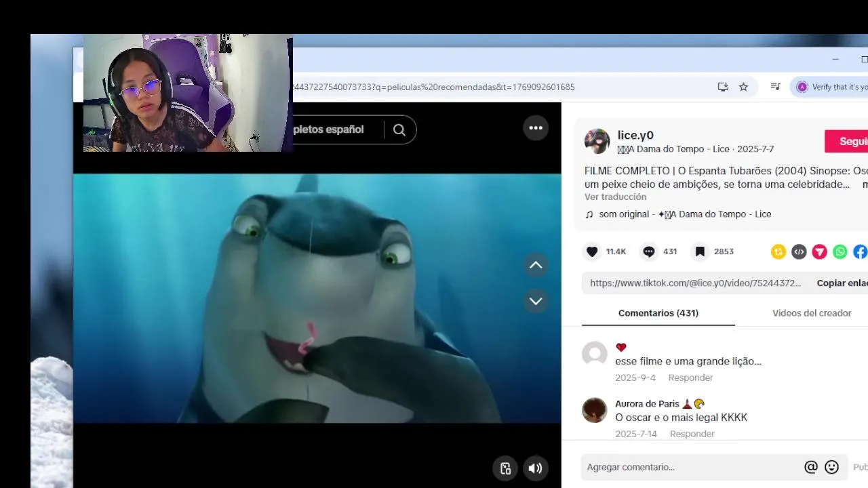
Task: Click the search magnifier icon
Action: pyautogui.click(x=399, y=129)
